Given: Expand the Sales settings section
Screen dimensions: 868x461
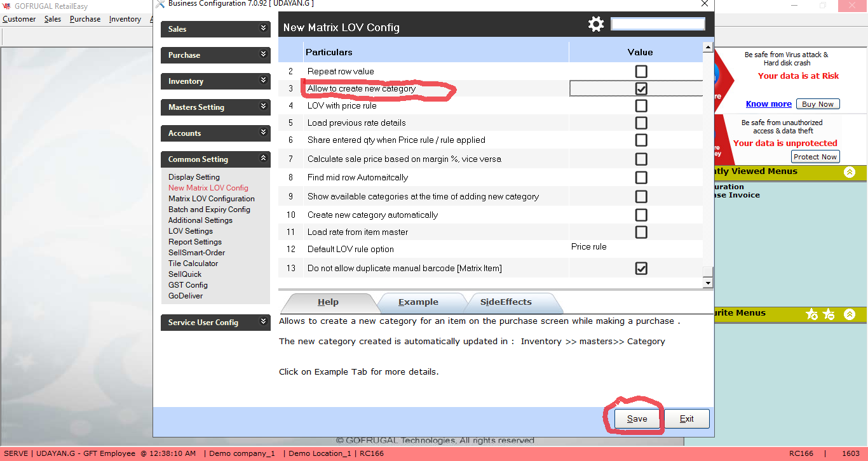Looking at the screenshot, I should 215,29.
